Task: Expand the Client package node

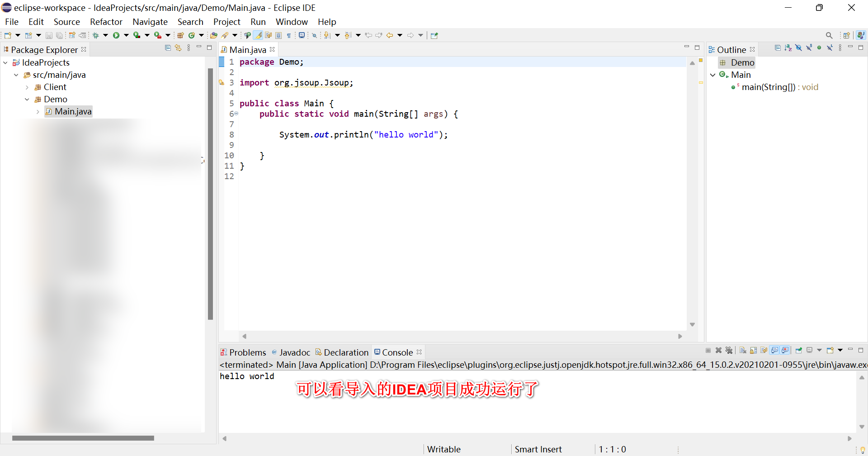Action: coord(27,87)
